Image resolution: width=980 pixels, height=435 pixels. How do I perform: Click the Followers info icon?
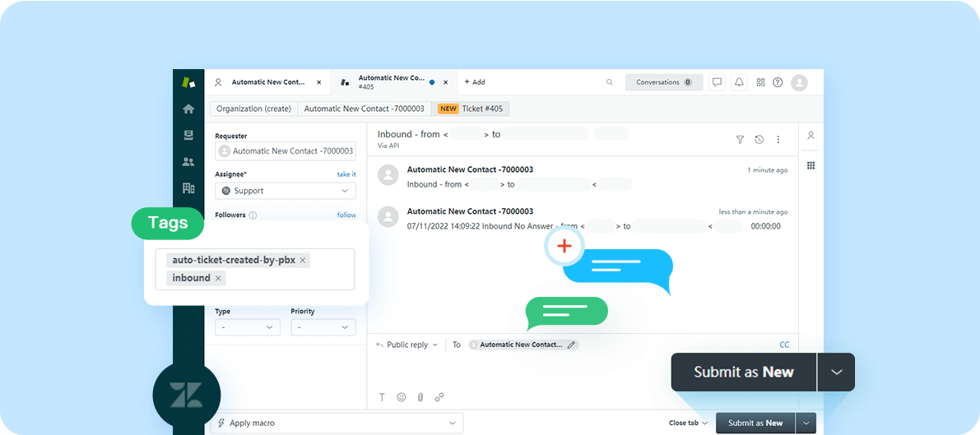[253, 215]
